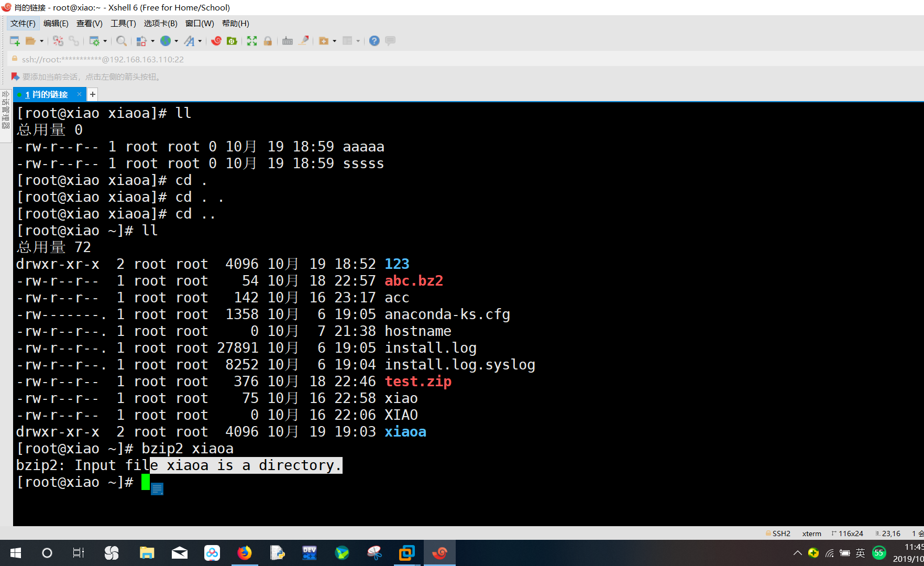Open Dev-C++ from the taskbar
The height and width of the screenshot is (566, 924).
(x=310, y=553)
